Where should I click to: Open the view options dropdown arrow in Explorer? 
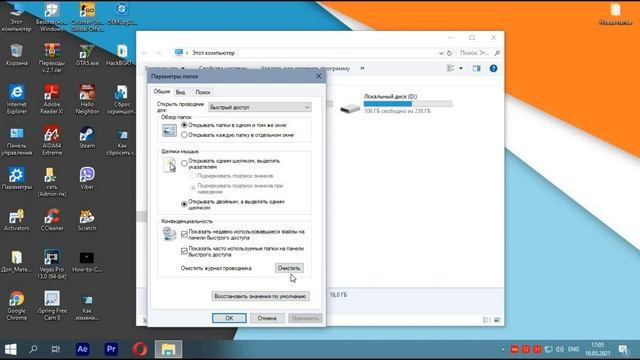tap(461, 69)
